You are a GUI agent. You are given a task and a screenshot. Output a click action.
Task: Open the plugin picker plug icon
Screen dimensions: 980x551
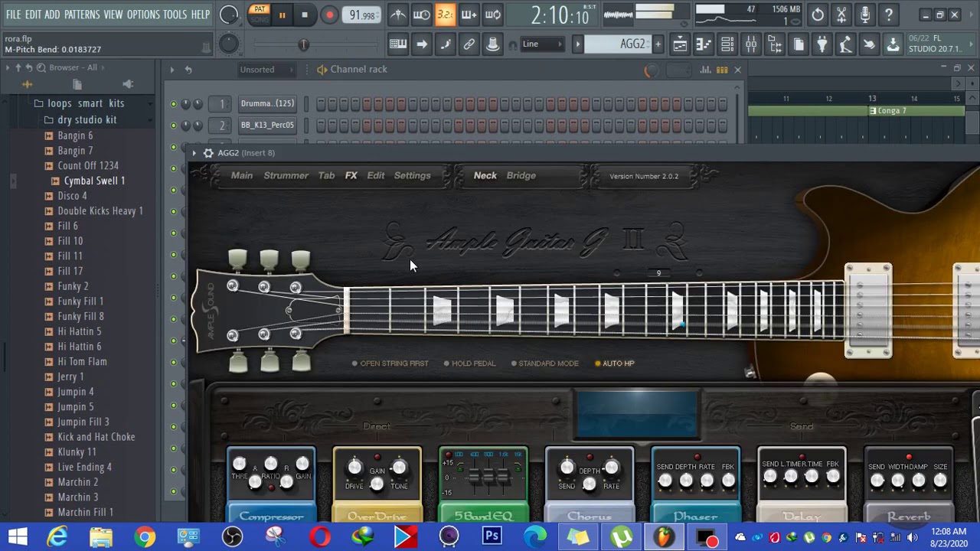(x=822, y=44)
